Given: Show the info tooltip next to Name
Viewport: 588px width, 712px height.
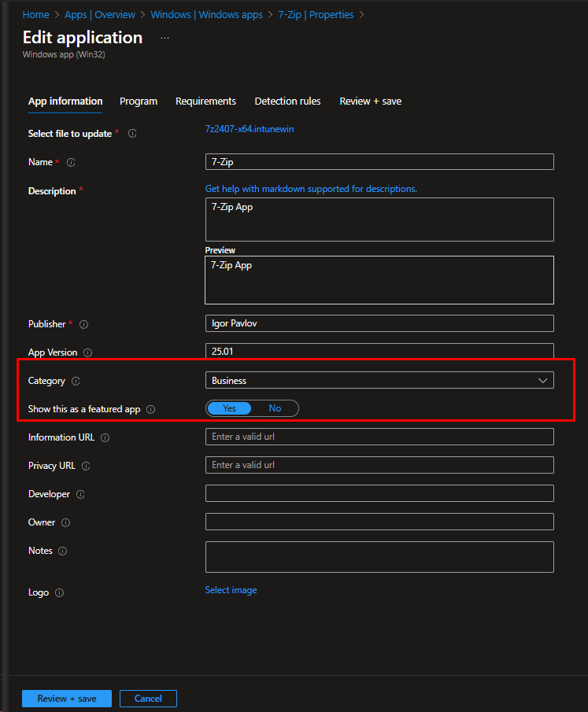Looking at the screenshot, I should 71,162.
